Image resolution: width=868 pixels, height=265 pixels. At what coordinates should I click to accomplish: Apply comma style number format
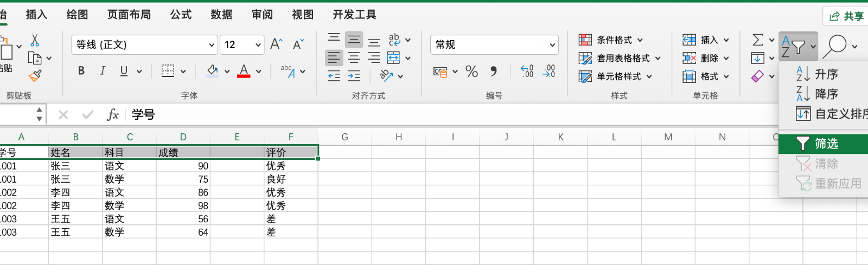(x=493, y=71)
